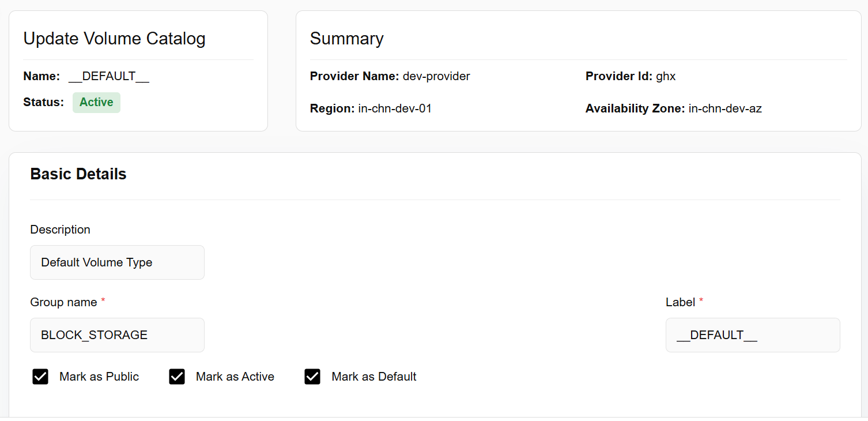868x421 pixels.
Task: Click the dev-provider value in Summary
Action: click(x=436, y=76)
